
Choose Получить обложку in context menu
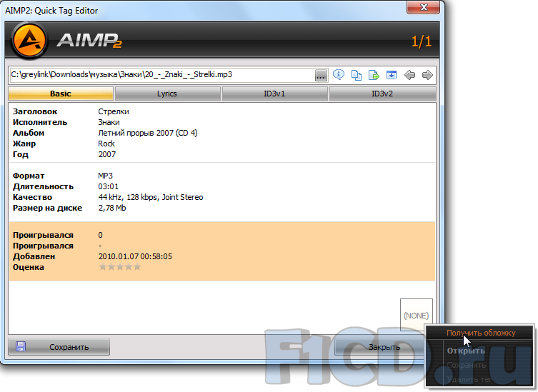click(x=481, y=333)
